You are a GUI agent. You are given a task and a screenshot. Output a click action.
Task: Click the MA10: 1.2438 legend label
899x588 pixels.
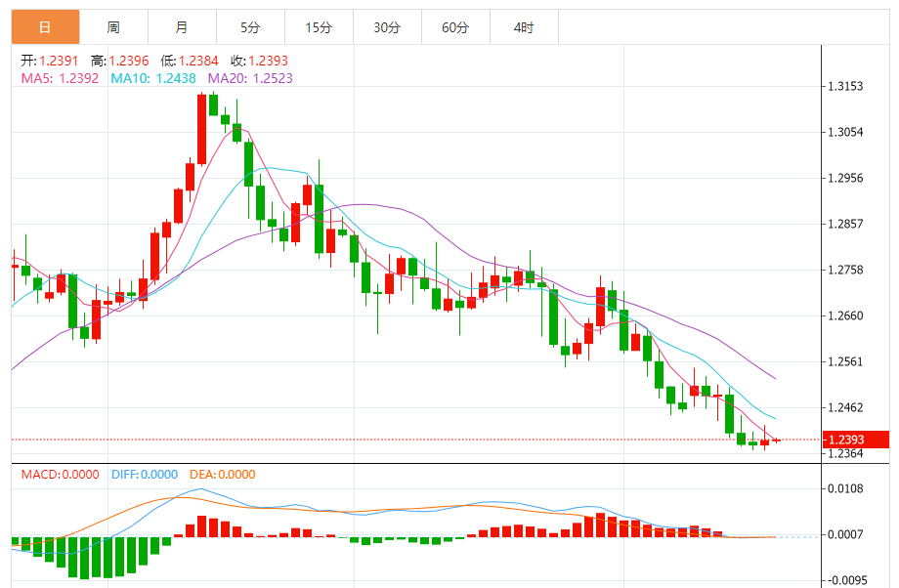(x=153, y=78)
